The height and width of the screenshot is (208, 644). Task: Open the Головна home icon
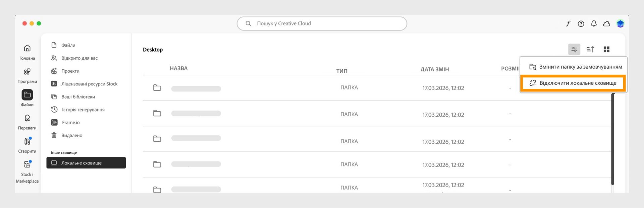[27, 48]
